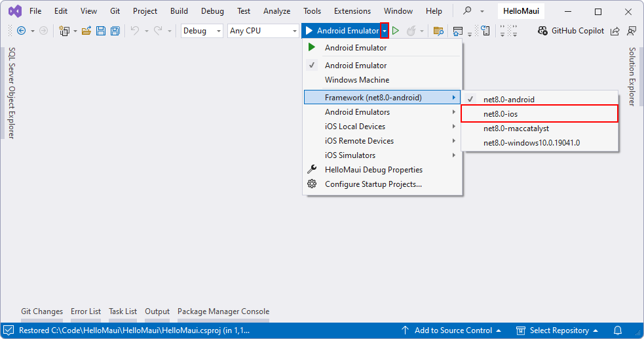Open the Framework (net8.0-android) submenu
Image resolution: width=644 pixels, height=339 pixels.
pos(383,98)
